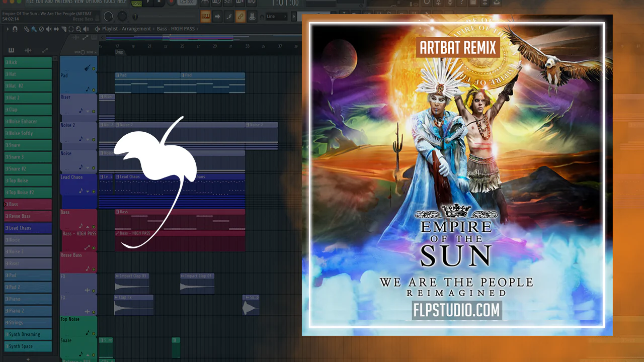644x362 pixels.
Task: Select the pencil draw tool
Action: click(x=26, y=29)
